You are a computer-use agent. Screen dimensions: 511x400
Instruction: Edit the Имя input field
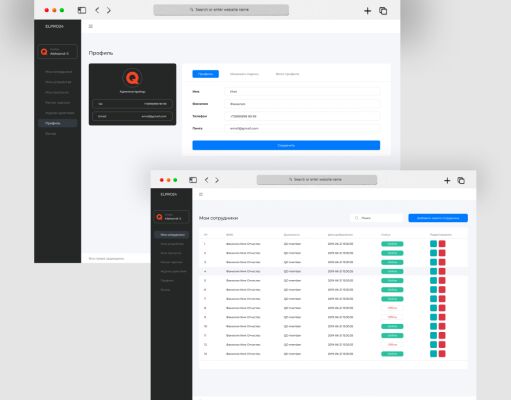coord(302,91)
